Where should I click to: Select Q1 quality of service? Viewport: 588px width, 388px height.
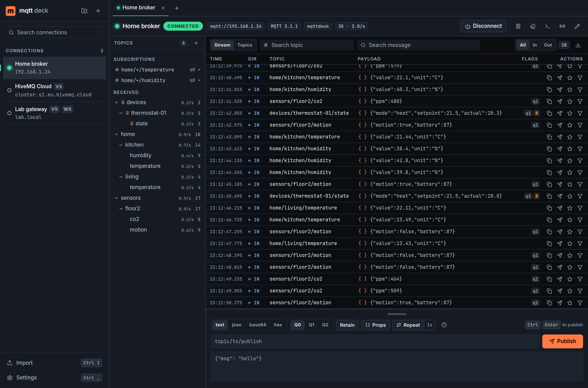[x=312, y=325]
